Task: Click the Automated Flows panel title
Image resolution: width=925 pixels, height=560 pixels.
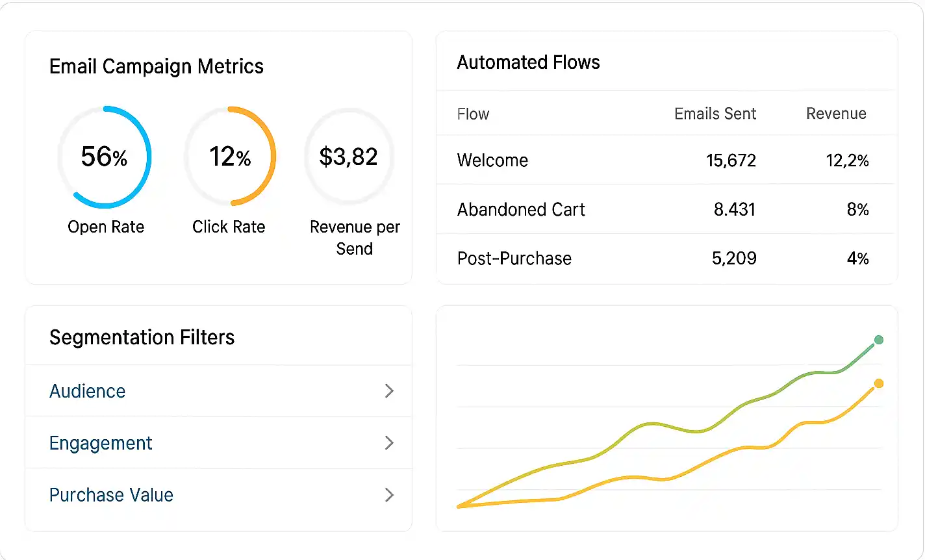Action: coord(528,62)
